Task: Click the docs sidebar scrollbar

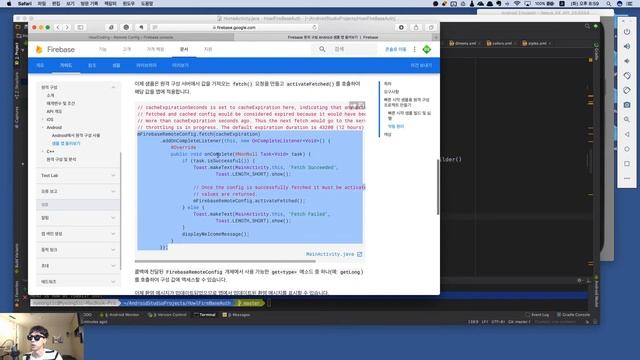Action: pos(120,211)
